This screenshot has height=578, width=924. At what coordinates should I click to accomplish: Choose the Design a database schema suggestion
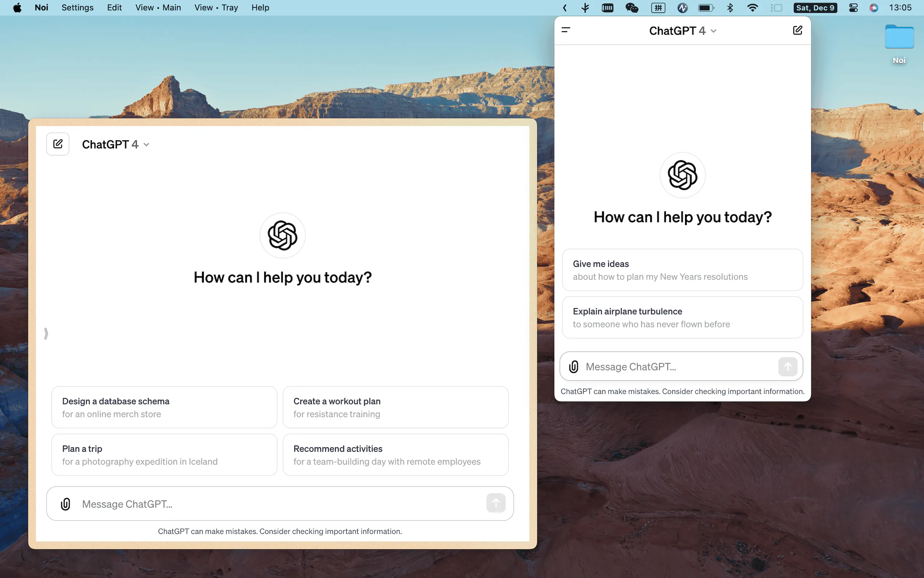(x=164, y=407)
